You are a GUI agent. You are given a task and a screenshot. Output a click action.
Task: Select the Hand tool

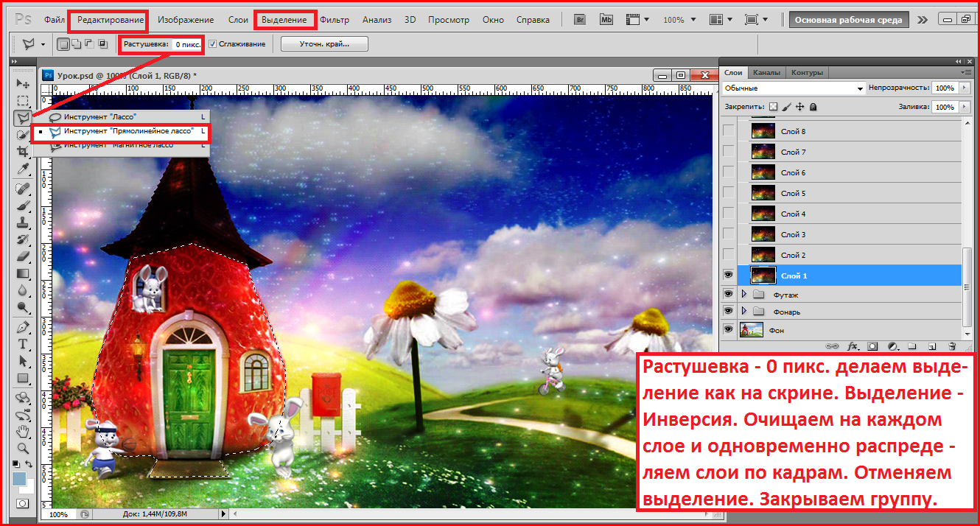point(23,430)
